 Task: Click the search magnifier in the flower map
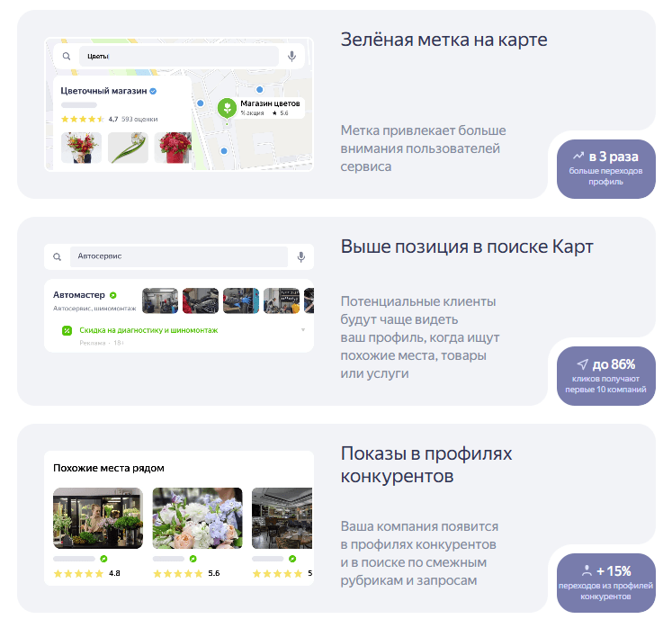click(67, 56)
